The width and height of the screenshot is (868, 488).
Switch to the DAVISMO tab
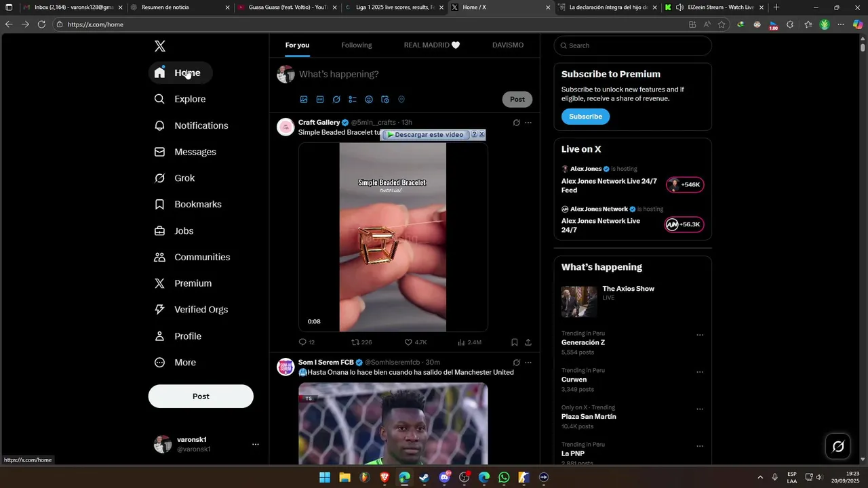click(x=508, y=45)
